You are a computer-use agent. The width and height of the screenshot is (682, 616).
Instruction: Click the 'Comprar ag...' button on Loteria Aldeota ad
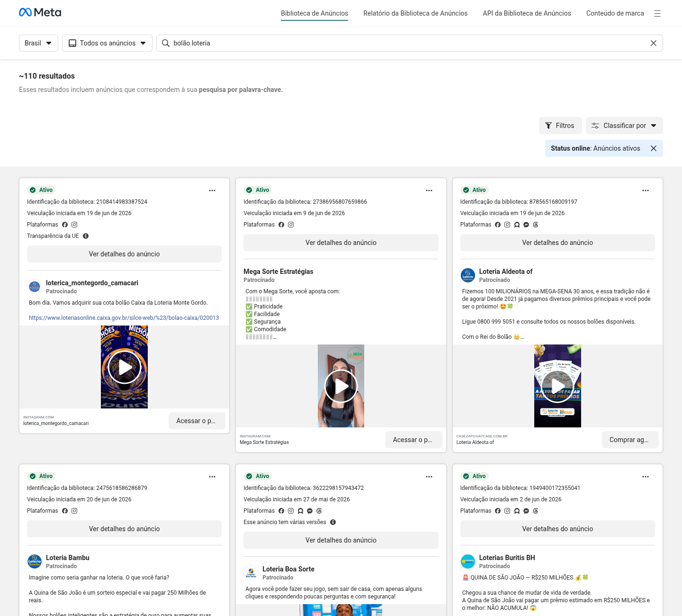630,440
